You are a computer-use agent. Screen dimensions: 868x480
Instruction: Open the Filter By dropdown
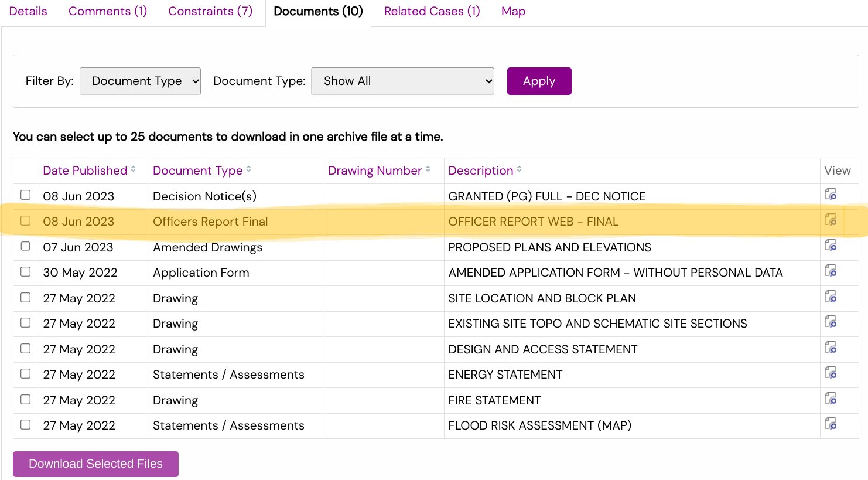pos(140,81)
